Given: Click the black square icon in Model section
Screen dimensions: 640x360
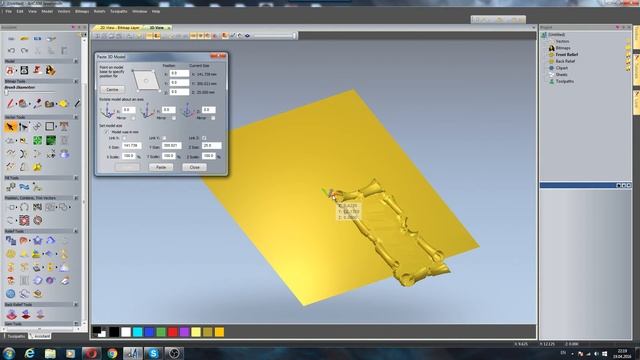Looking at the screenshot, I should tap(24, 70).
